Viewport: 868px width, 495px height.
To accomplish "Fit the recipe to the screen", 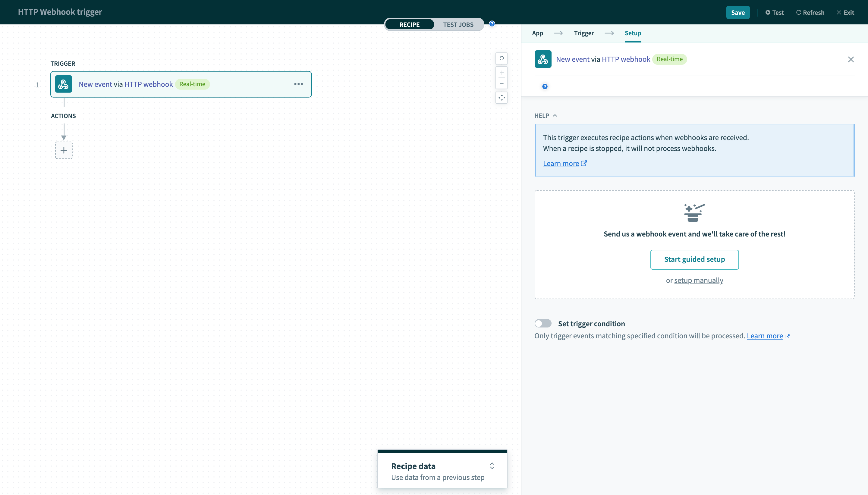I will [x=502, y=98].
